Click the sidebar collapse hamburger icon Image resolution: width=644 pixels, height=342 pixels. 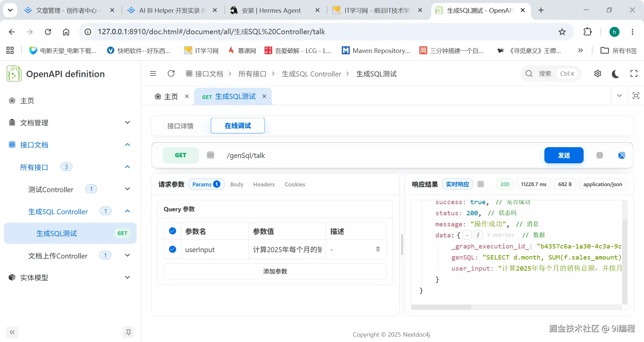pyautogui.click(x=153, y=73)
